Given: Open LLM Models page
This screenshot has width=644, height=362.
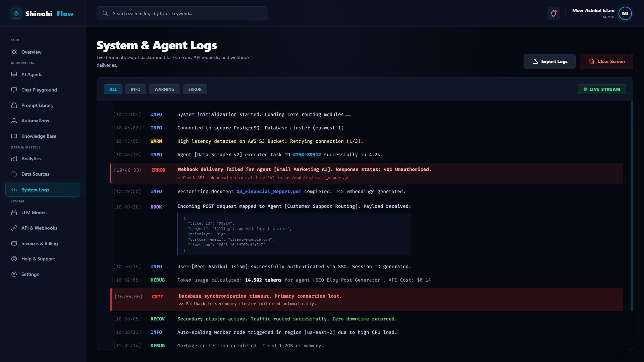Looking at the screenshot, I should (43, 213).
